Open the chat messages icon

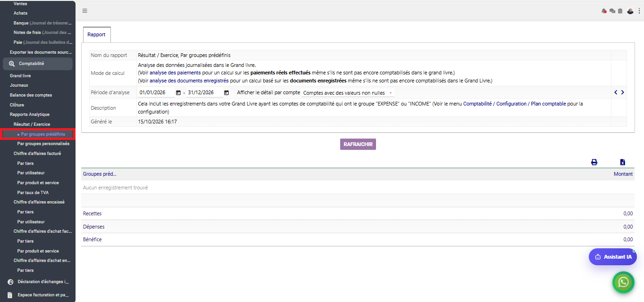[x=612, y=11]
